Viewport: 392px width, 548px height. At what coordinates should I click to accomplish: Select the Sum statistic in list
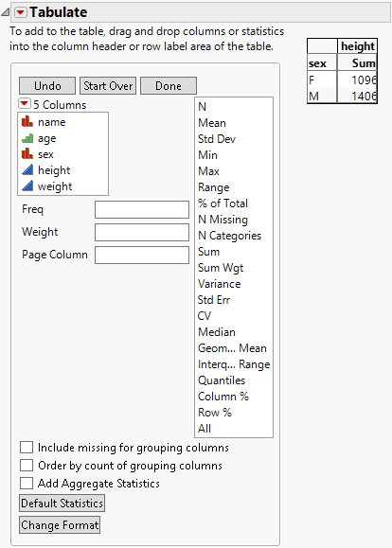click(208, 252)
